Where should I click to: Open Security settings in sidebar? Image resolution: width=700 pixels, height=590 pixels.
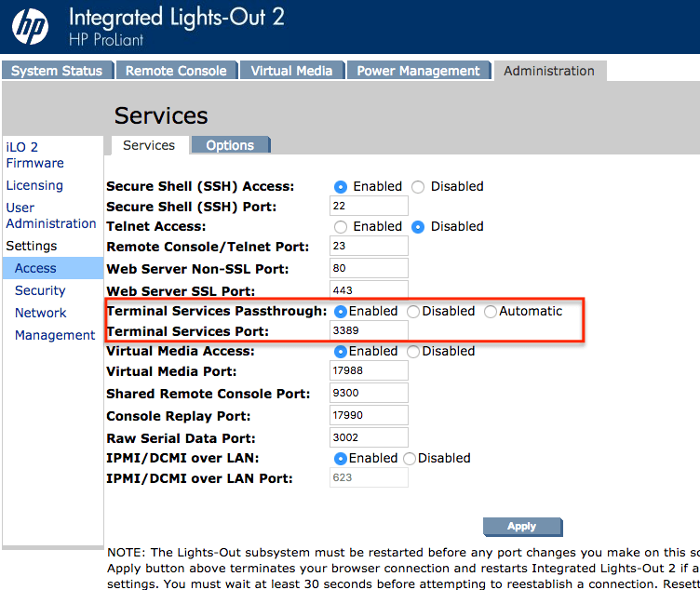[40, 290]
